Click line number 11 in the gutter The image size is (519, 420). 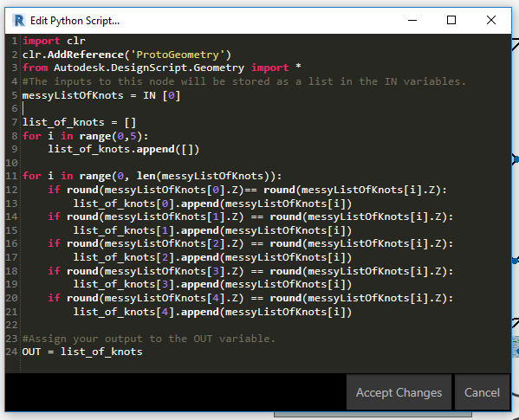[11, 176]
